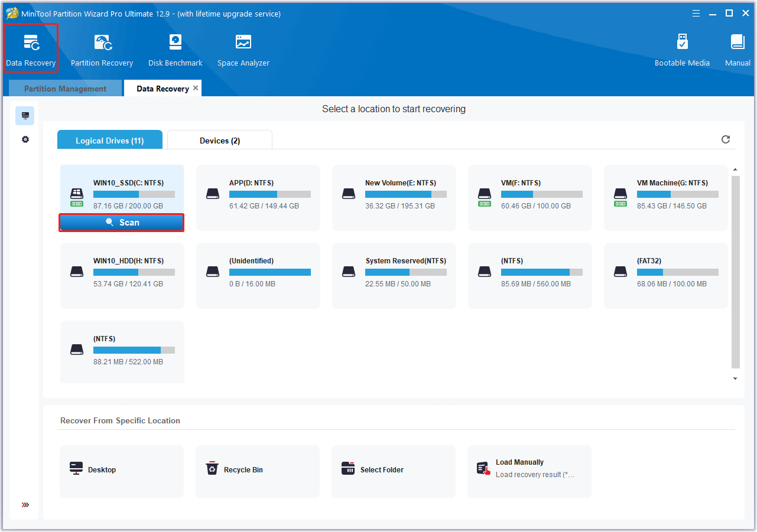Image resolution: width=757 pixels, height=532 pixels.
Task: Click '53.74 GB / 120.41 GB' text
Action: click(x=128, y=284)
